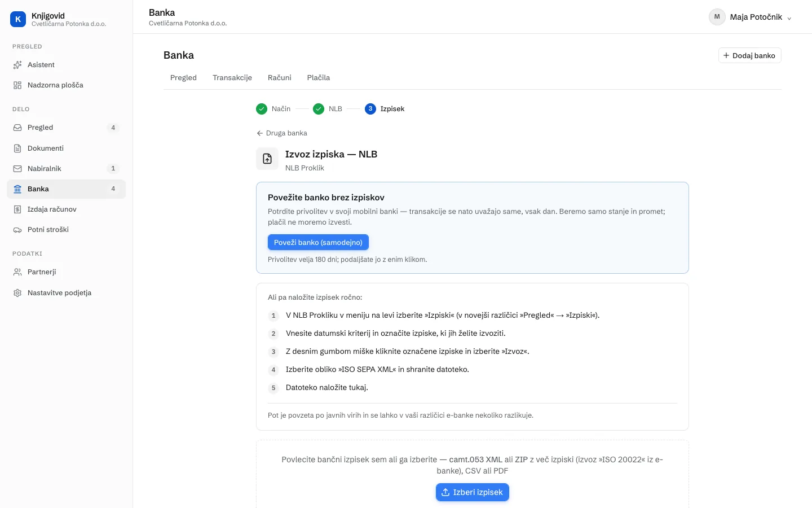Viewport: 812px width, 508px height.
Task: Open Dokumenti in the sidebar
Action: 67,148
